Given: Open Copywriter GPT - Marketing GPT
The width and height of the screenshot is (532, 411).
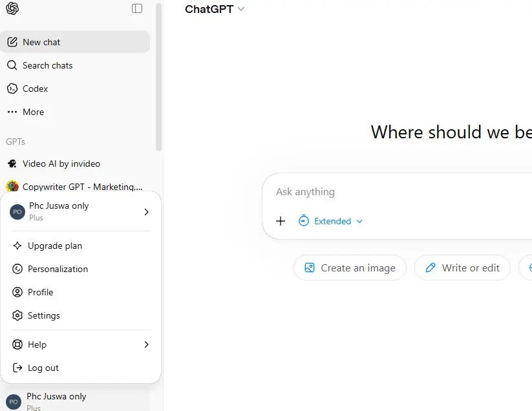Looking at the screenshot, I should pos(75,187).
